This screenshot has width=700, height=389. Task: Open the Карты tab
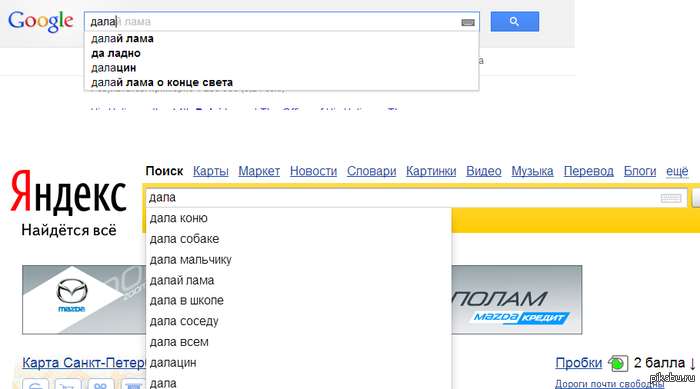[211, 171]
